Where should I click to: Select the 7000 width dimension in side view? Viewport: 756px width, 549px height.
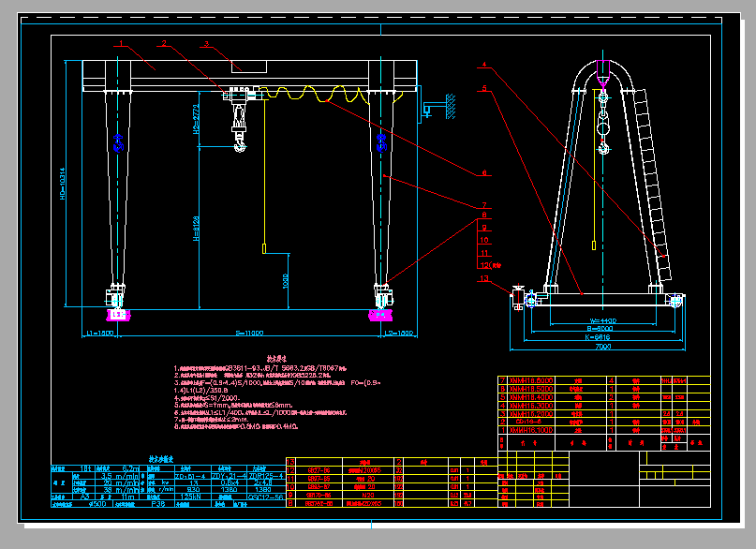601,347
